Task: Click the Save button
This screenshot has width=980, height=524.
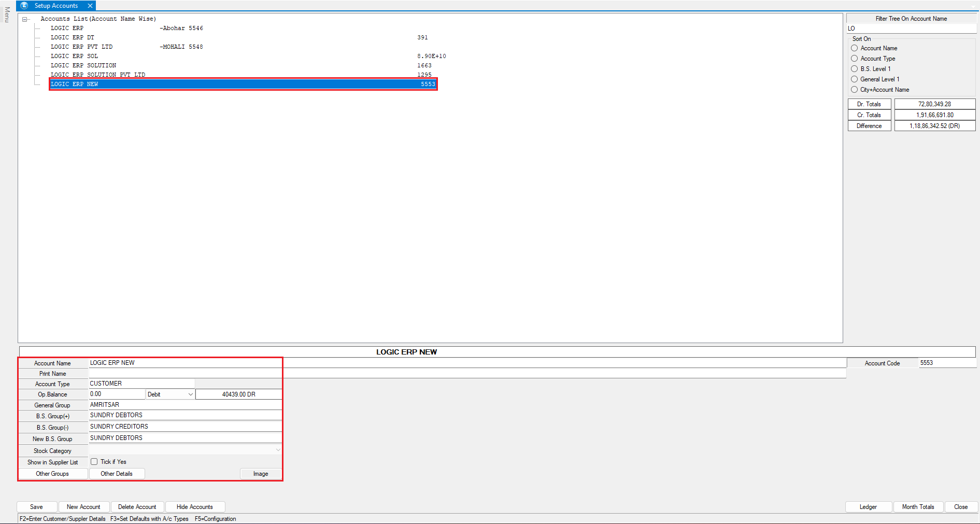Action: 36,507
